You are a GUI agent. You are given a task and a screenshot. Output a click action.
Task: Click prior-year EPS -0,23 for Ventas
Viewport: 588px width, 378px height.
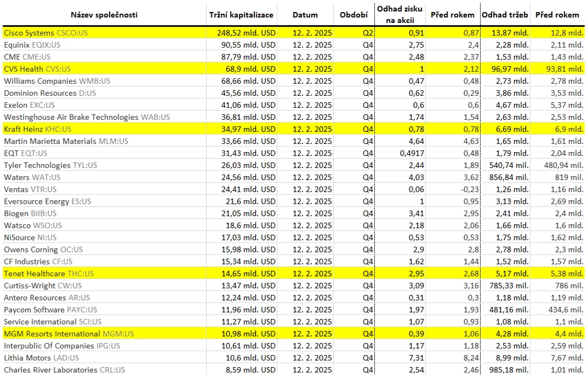point(470,189)
